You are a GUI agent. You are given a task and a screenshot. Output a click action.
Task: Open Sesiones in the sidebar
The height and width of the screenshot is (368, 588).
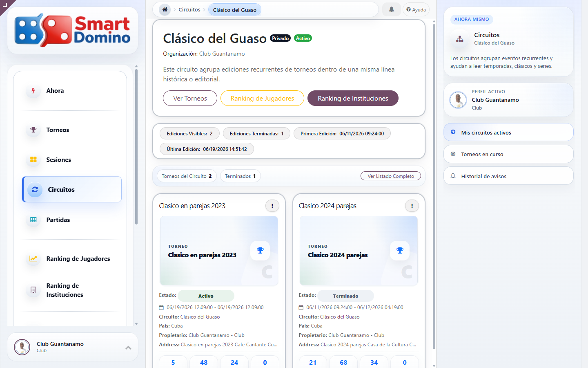pos(72,160)
